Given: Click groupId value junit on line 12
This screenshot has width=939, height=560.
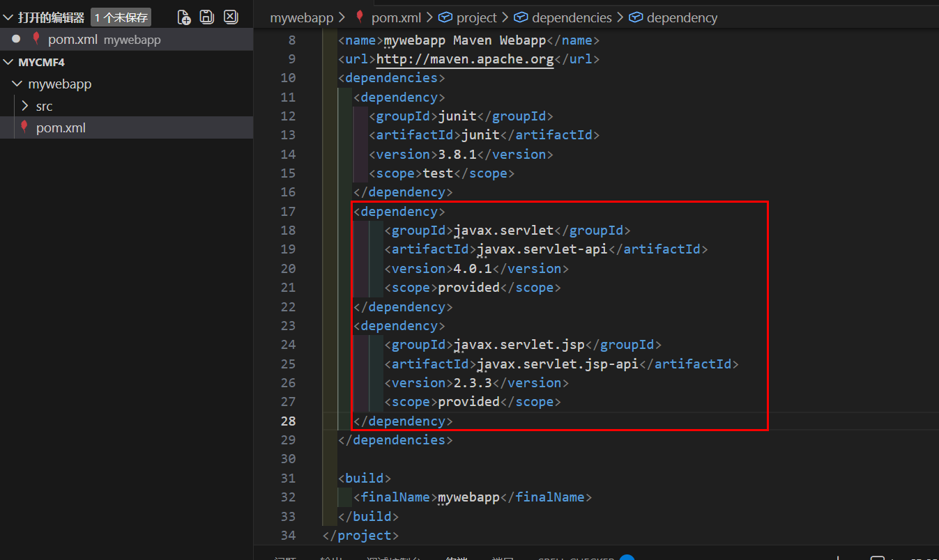Looking at the screenshot, I should 457,116.
